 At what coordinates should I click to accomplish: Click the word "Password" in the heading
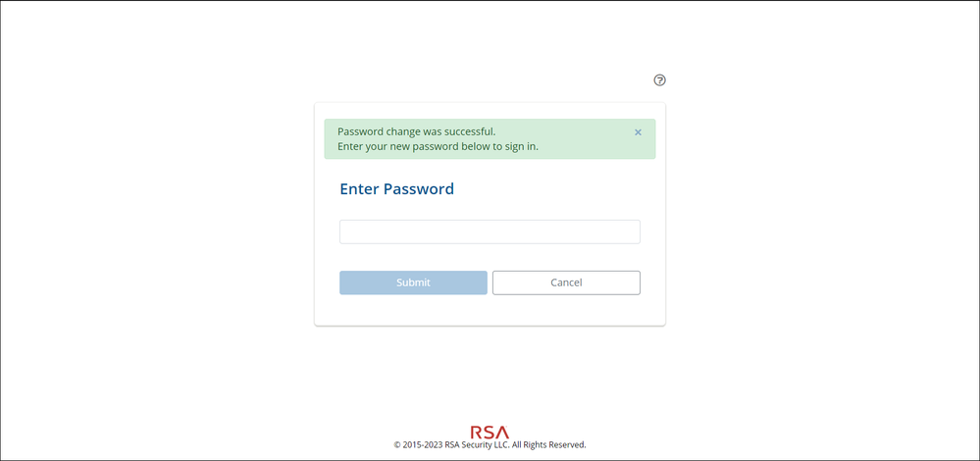[419, 189]
